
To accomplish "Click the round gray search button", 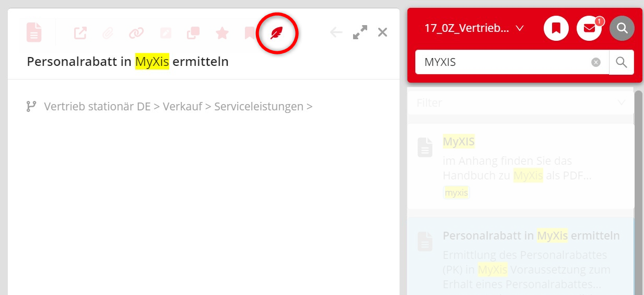I will click(x=622, y=28).
